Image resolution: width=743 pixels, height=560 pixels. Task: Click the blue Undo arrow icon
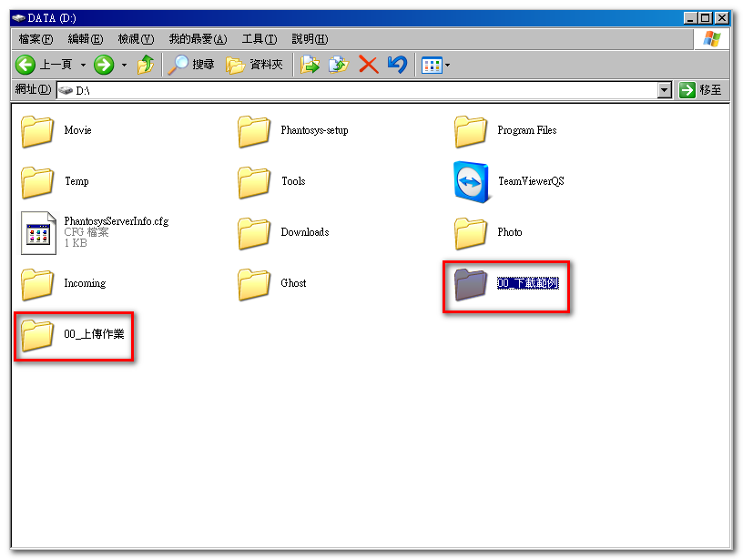[396, 65]
